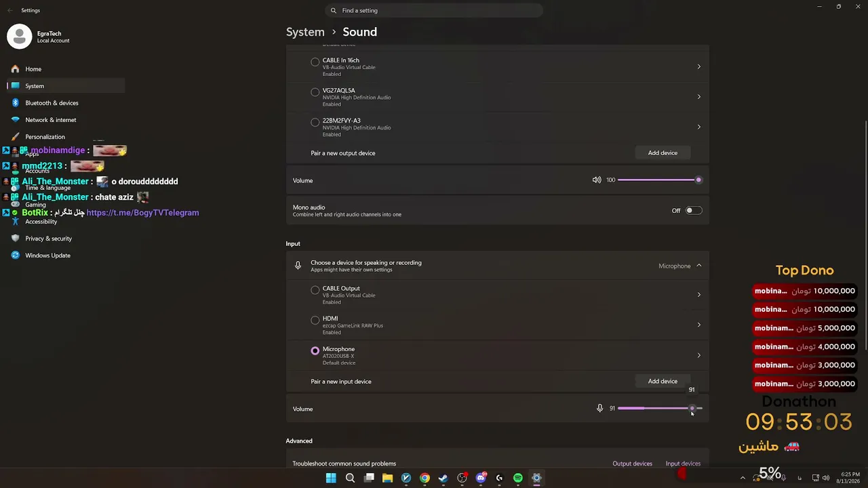Open Discord from the taskbar

pyautogui.click(x=481, y=478)
